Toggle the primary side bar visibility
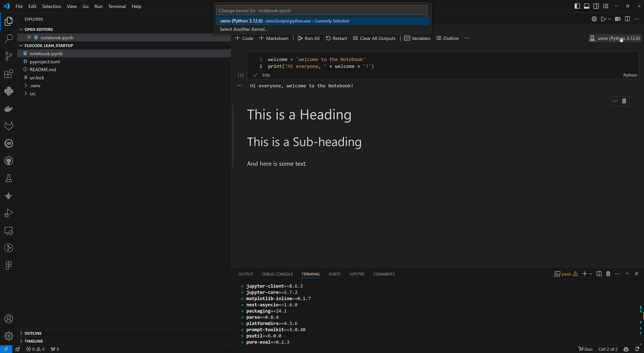 coord(577,6)
